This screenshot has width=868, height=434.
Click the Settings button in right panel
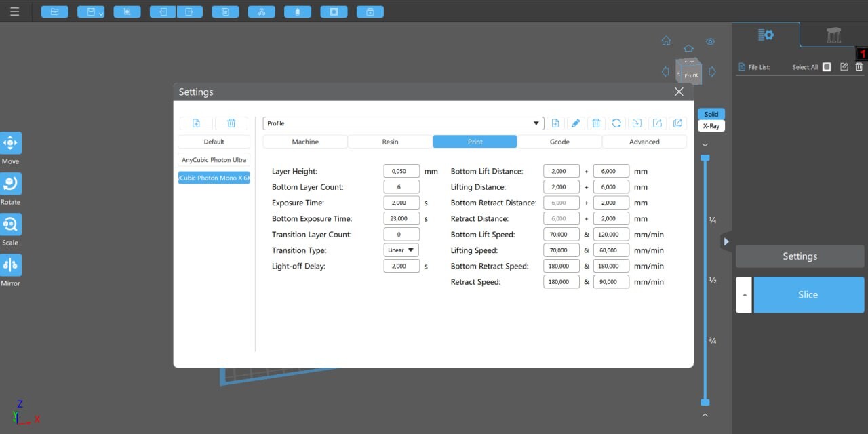tap(800, 256)
